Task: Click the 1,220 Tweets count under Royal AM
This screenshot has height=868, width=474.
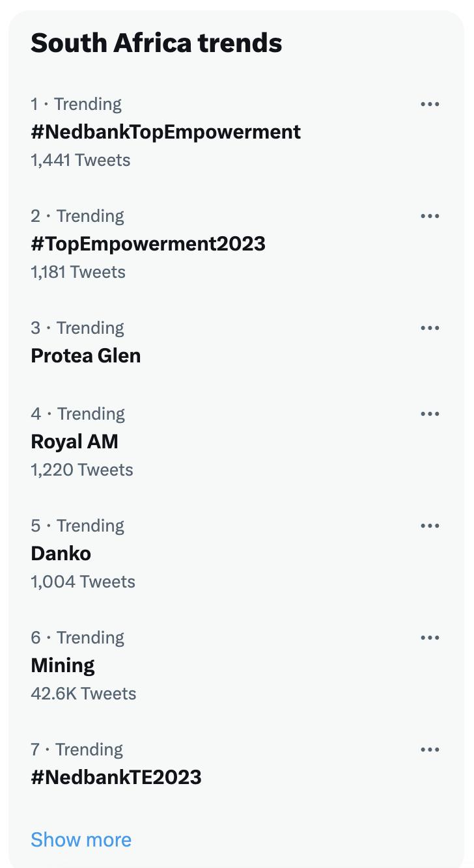Action: tap(81, 470)
